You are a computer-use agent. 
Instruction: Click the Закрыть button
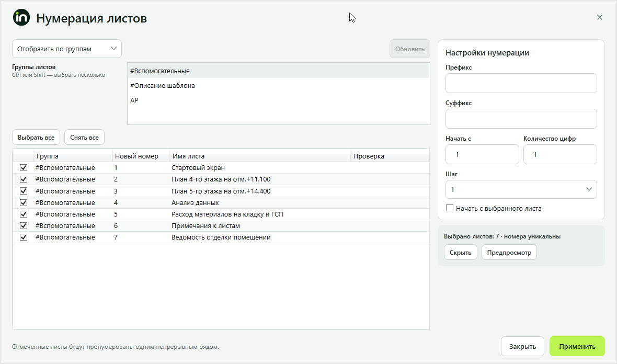coord(522,346)
